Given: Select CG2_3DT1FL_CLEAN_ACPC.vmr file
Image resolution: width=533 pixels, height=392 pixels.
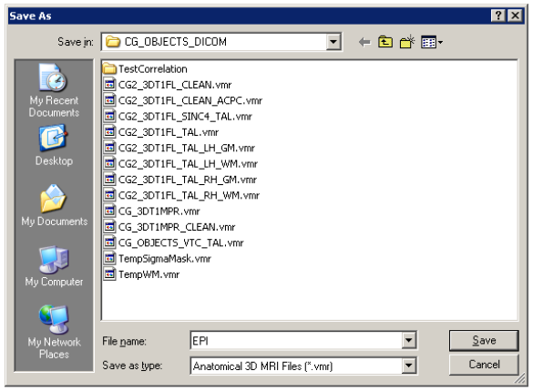Looking at the screenshot, I should click(x=182, y=100).
